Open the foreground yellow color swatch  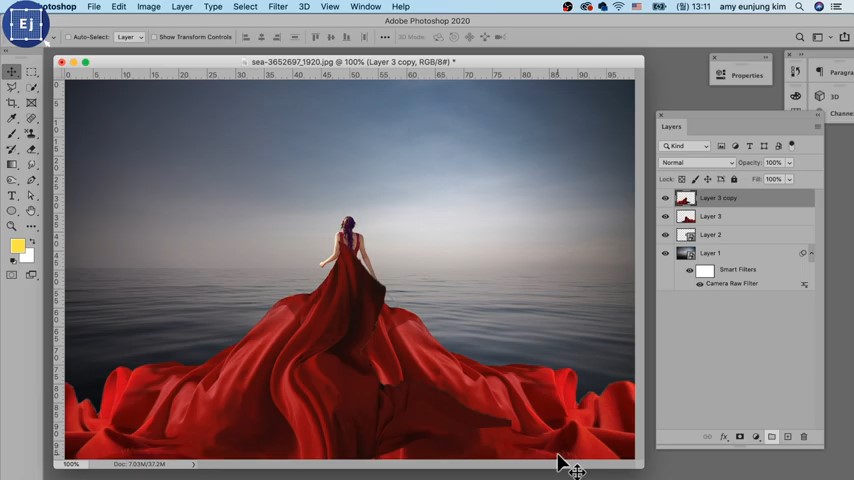coord(16,245)
